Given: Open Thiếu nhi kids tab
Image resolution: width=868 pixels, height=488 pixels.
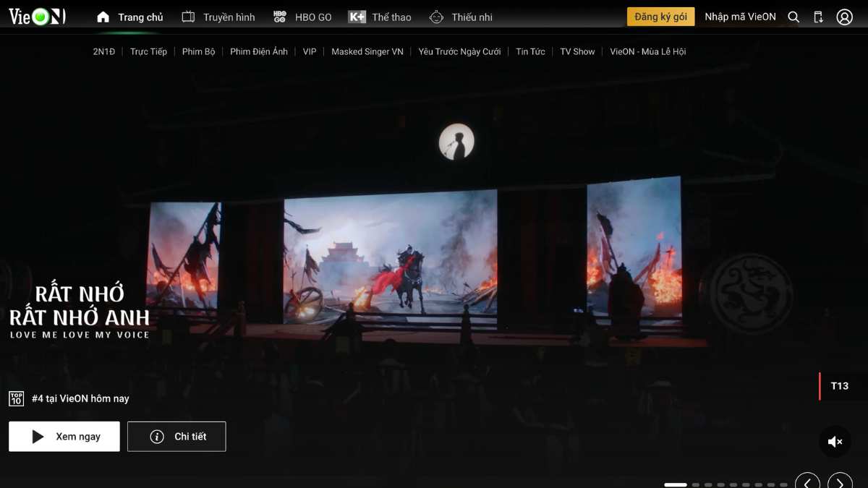Looking at the screenshot, I should (461, 17).
